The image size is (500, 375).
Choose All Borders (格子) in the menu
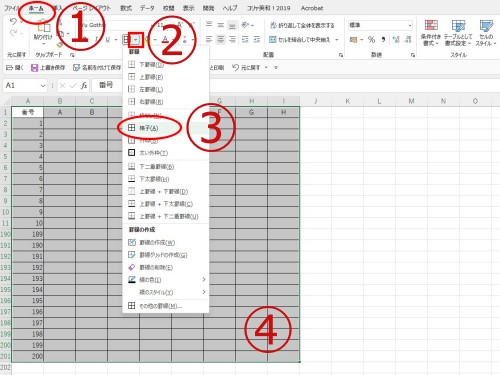pyautogui.click(x=166, y=128)
